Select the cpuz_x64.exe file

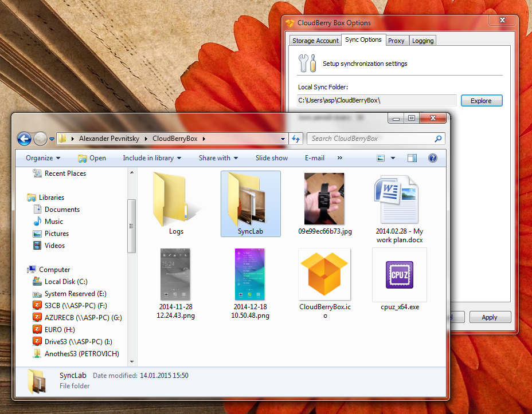coord(400,278)
